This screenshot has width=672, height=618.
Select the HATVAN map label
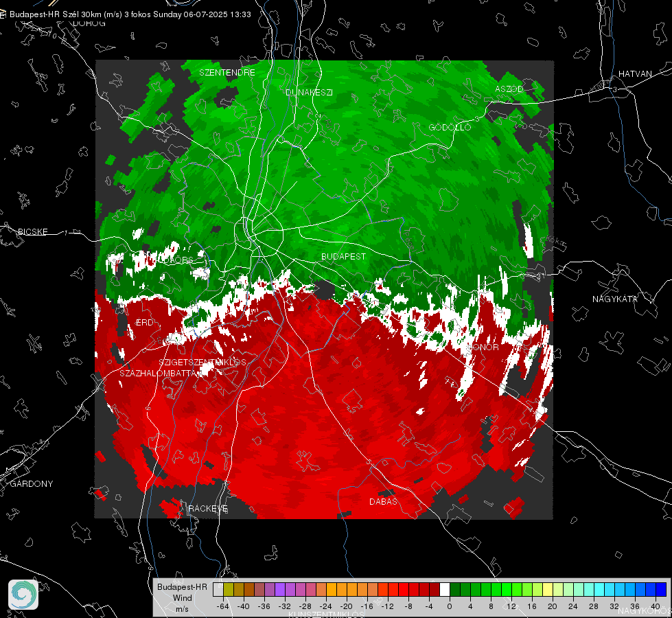point(635,73)
